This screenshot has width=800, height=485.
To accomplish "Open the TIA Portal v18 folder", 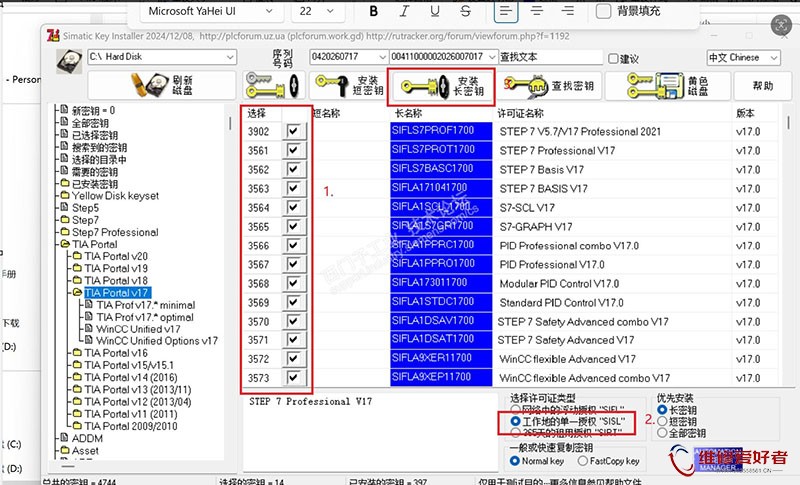I will point(116,280).
